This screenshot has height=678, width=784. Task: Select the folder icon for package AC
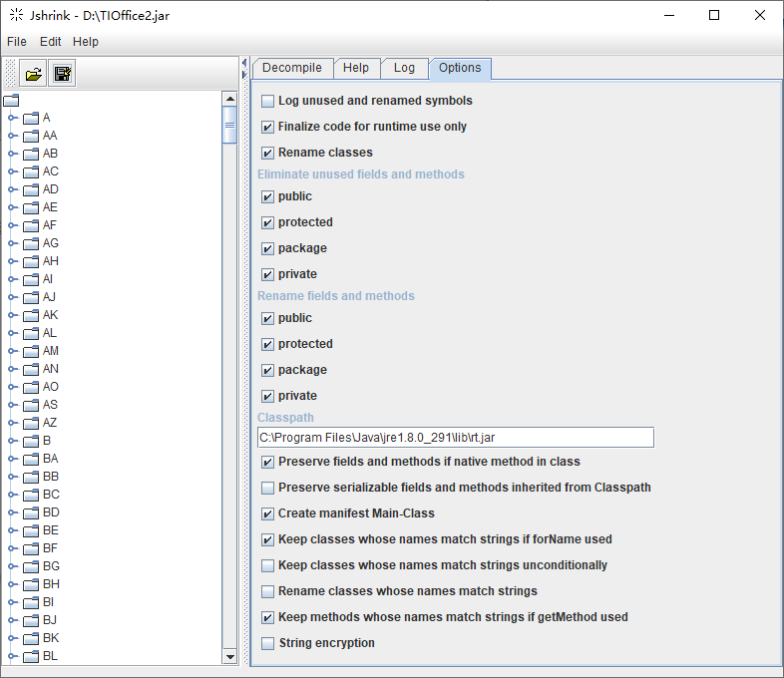31,171
